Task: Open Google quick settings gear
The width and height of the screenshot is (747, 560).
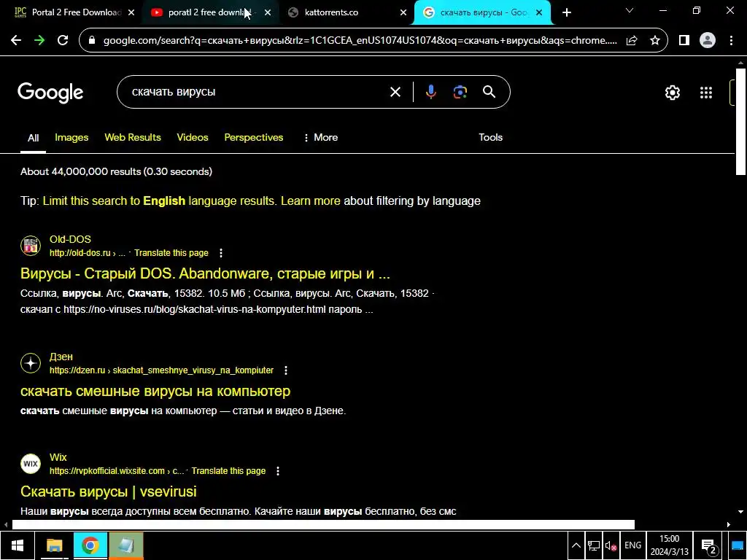Action: click(x=672, y=93)
